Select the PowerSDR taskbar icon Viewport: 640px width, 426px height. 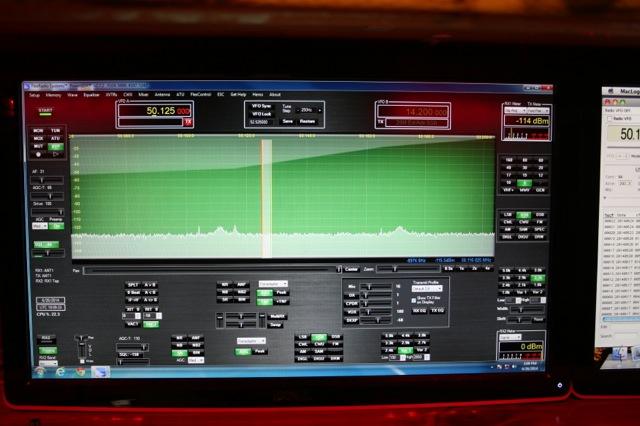(x=100, y=372)
